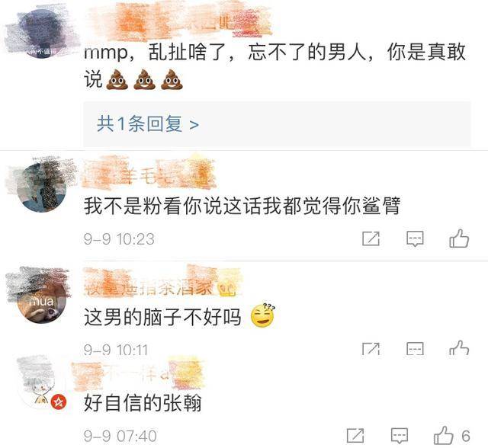Tap share icon on 9-9 10:11 comment
The height and width of the screenshot is (448, 488).
371,349
